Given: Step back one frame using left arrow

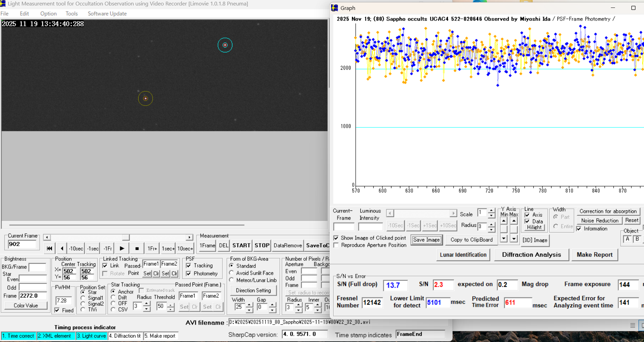Looking at the screenshot, I should 62,248.
